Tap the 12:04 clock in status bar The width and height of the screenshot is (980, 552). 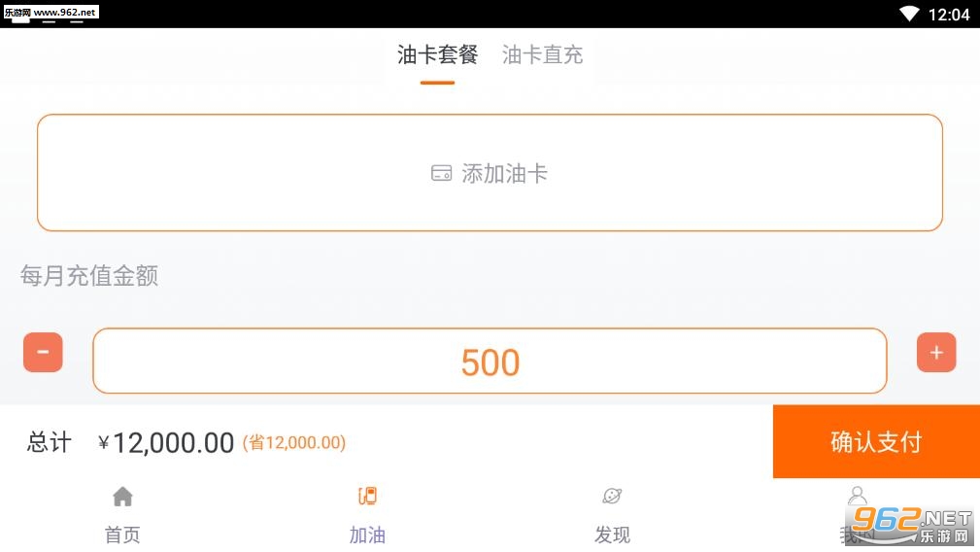tap(949, 15)
